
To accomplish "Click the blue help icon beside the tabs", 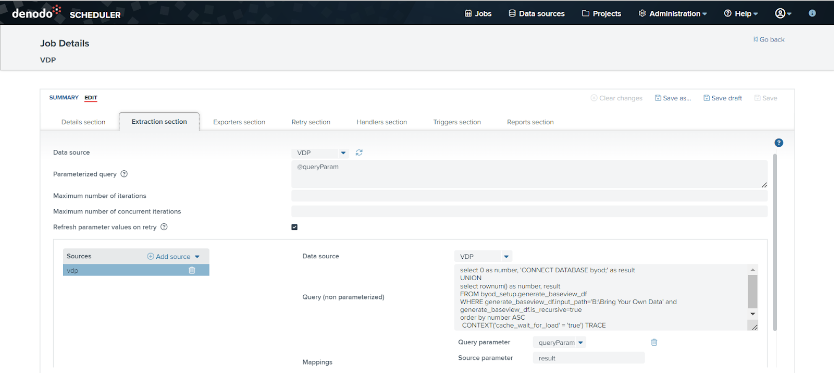I will click(779, 143).
